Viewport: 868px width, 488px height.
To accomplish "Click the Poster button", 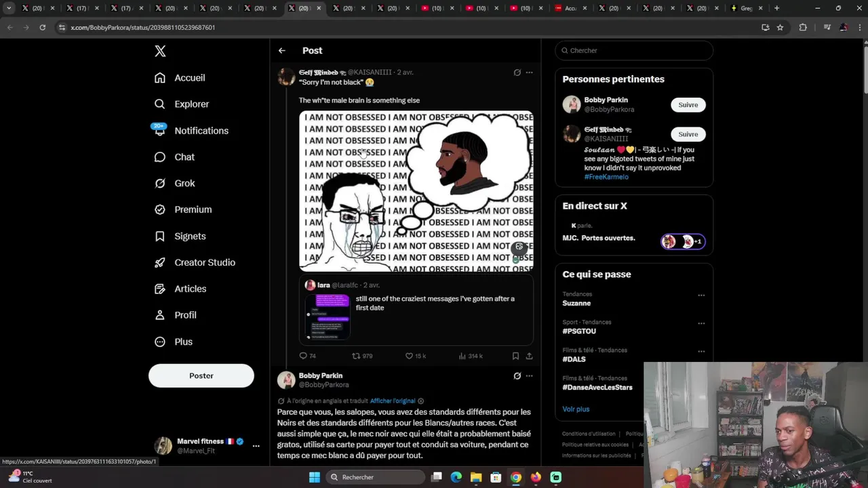I will pyautogui.click(x=201, y=375).
